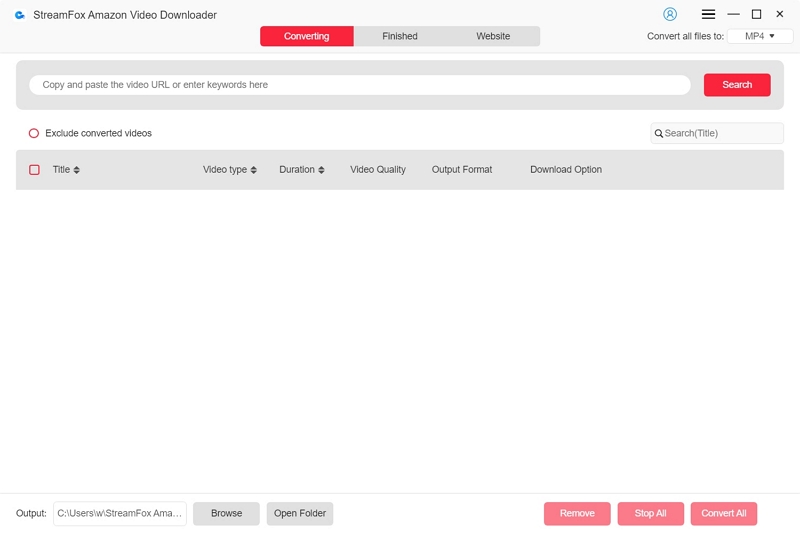Tick the select-all checkbox beside Title
Viewport: 800px width, 533px height.
click(34, 170)
